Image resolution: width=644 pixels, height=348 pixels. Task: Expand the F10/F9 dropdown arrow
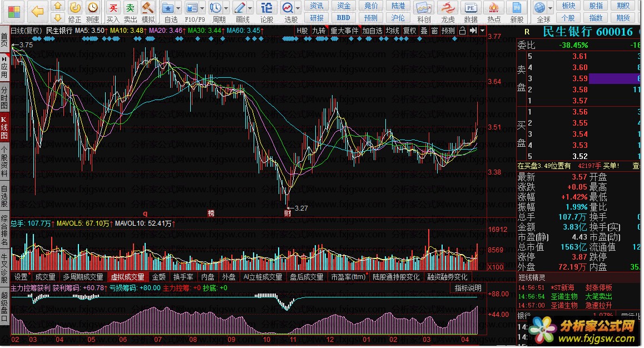click(x=202, y=8)
